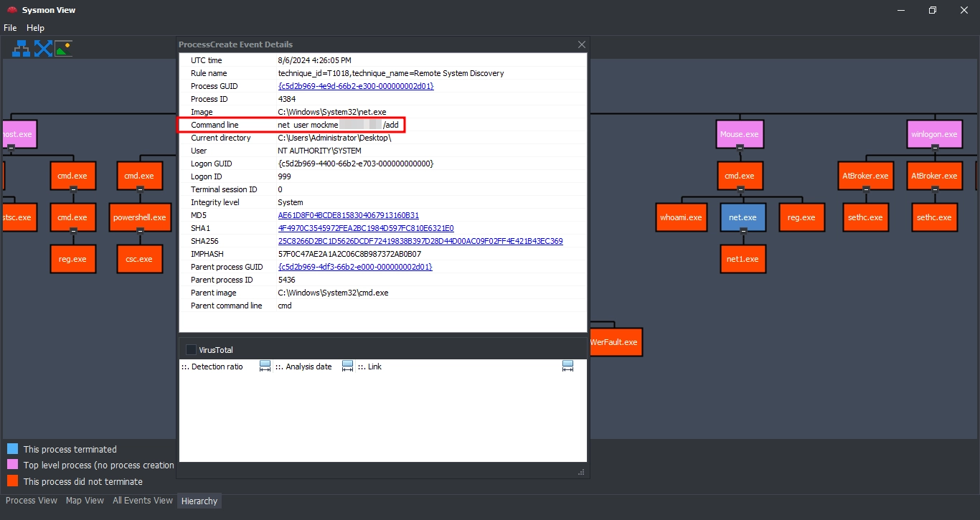Click the hierarchy layout toolbar icon

(x=22, y=48)
